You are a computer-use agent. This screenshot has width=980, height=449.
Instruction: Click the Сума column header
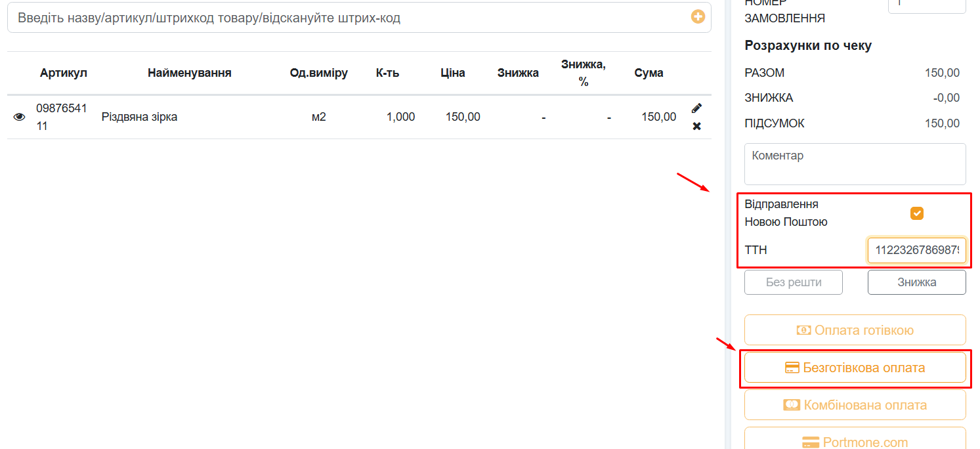(x=649, y=73)
